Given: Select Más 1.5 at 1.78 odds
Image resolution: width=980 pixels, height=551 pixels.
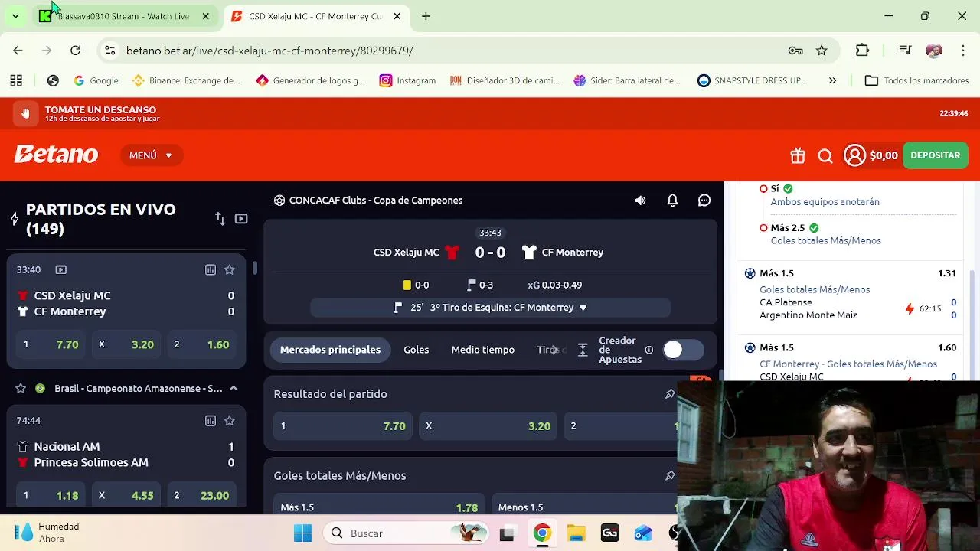Looking at the screenshot, I should pyautogui.click(x=379, y=505).
